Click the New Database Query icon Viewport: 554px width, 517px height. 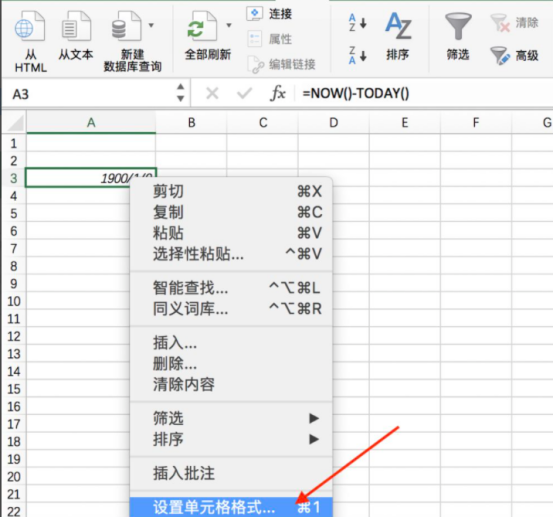[126, 27]
